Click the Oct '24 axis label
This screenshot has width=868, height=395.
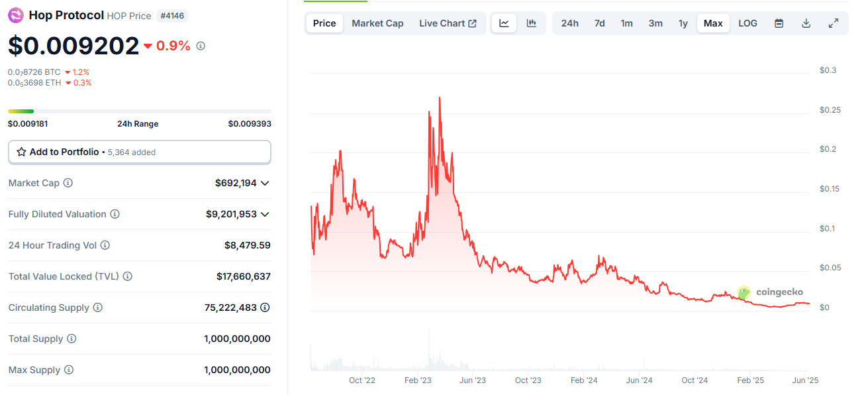(x=695, y=380)
